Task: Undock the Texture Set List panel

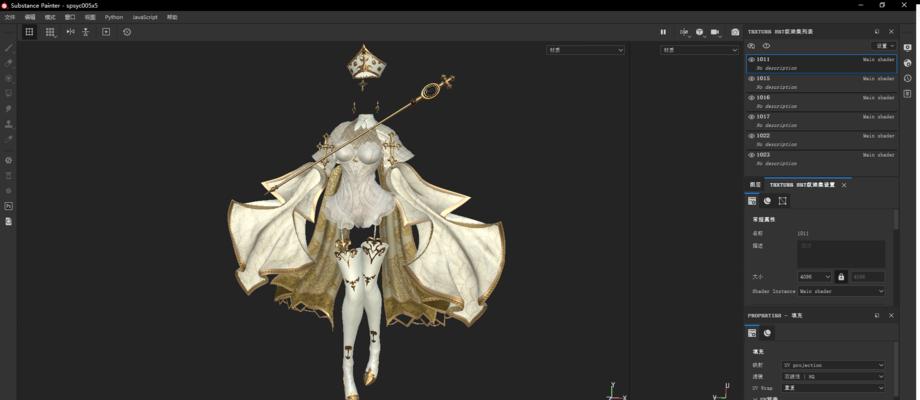Action: pos(877,32)
